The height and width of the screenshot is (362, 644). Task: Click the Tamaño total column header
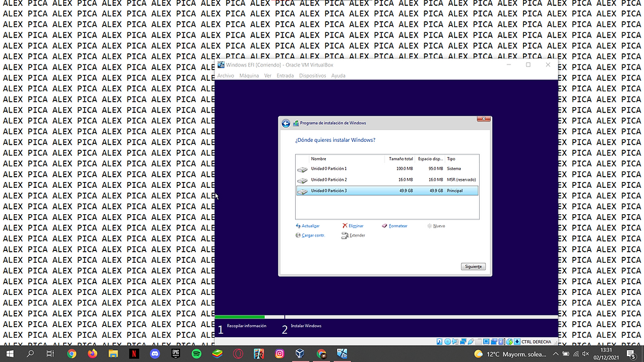click(x=400, y=159)
